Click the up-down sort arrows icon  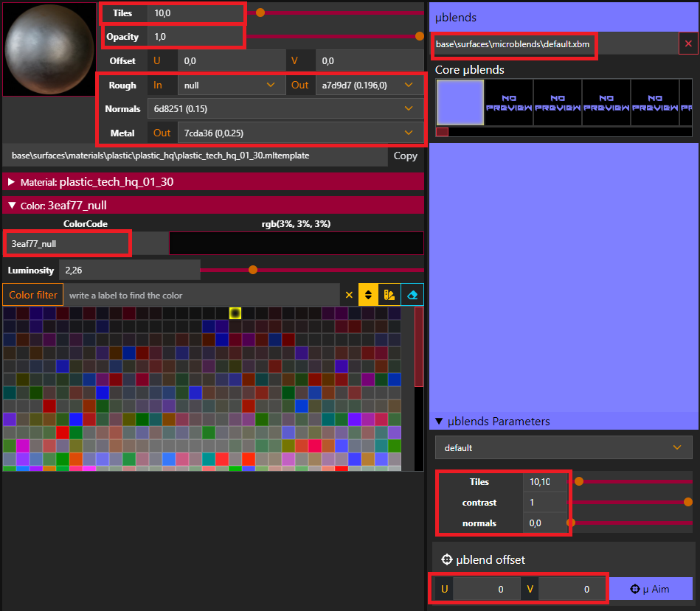click(369, 295)
